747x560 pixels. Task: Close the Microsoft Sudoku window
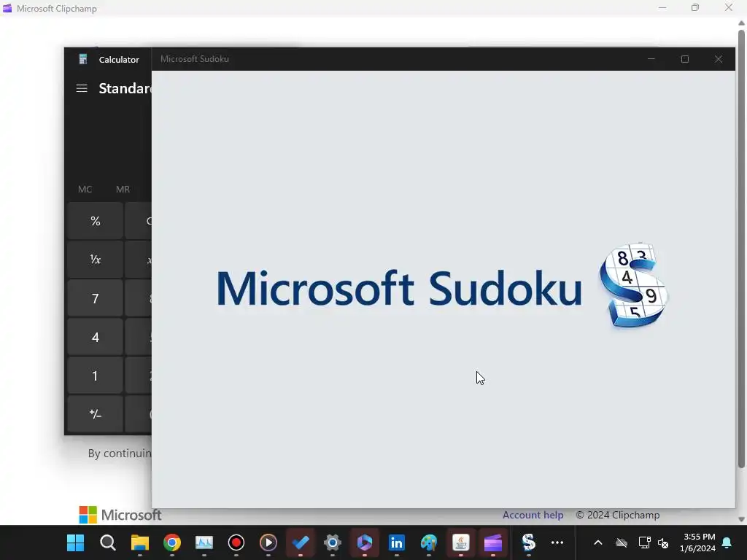pos(719,59)
